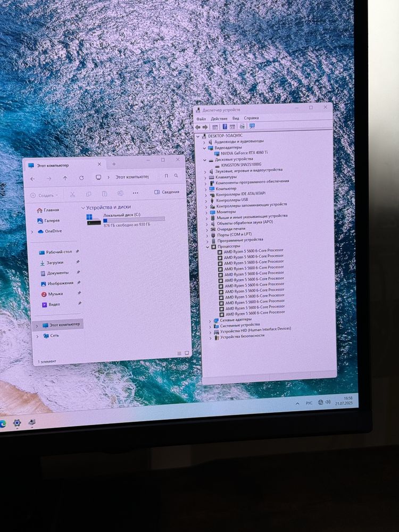The height and width of the screenshot is (532, 399).
Task: Expand Аудиовходы и аудиовыходы node
Action: (x=204, y=143)
